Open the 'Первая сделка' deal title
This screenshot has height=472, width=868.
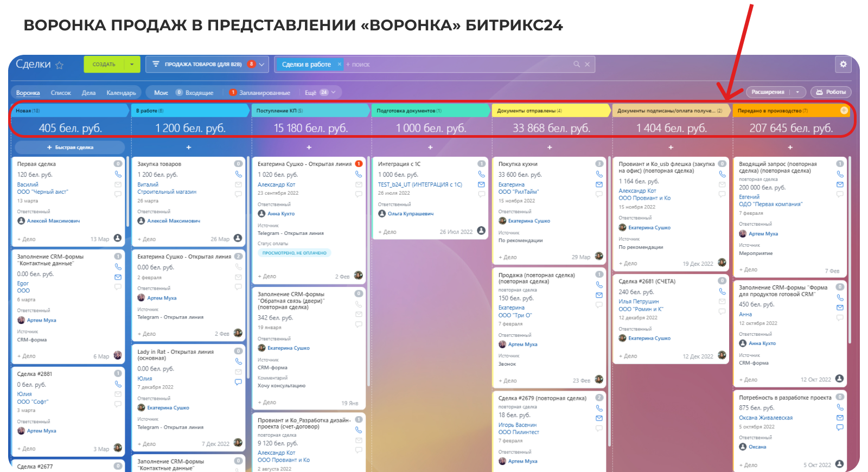[36, 164]
